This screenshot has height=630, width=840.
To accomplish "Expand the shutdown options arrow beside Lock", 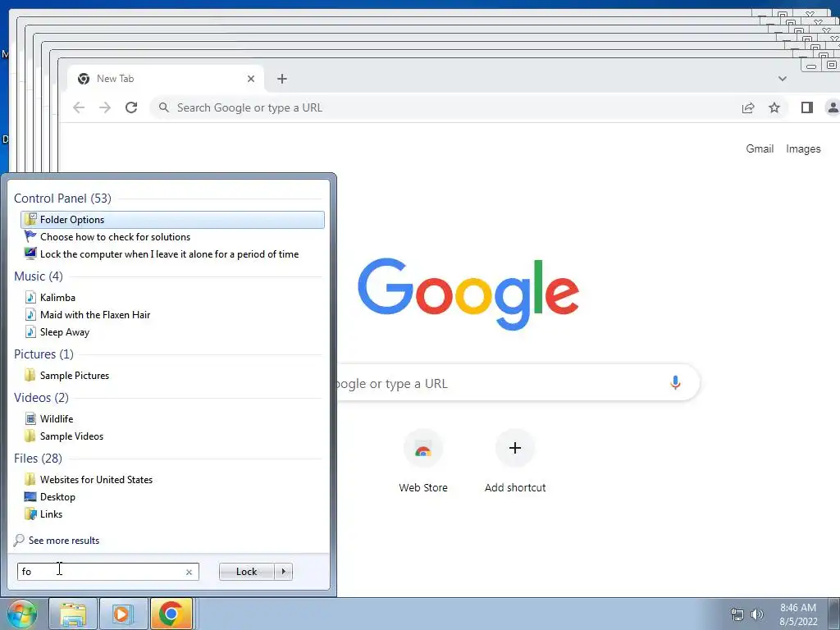I will coord(283,572).
